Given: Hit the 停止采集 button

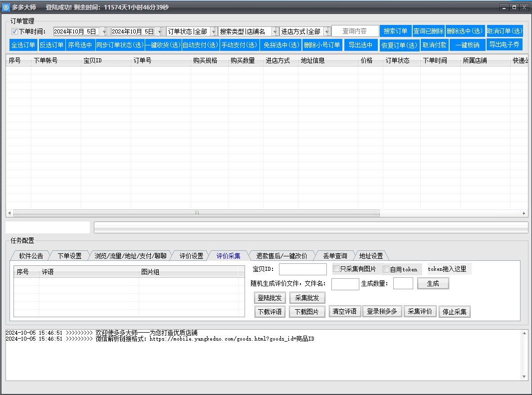Looking at the screenshot, I should (454, 312).
